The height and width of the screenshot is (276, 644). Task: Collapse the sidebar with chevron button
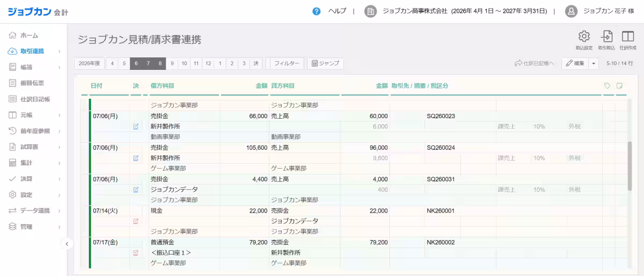tap(67, 244)
